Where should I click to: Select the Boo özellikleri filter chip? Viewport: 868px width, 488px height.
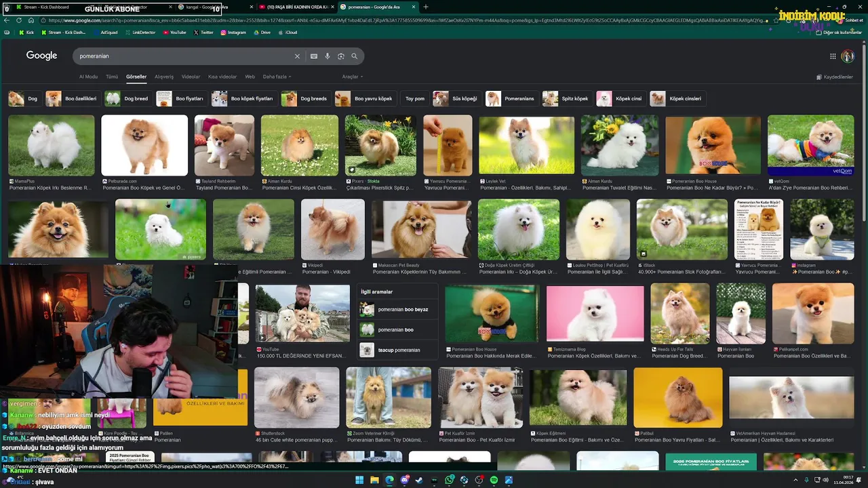[x=72, y=99]
